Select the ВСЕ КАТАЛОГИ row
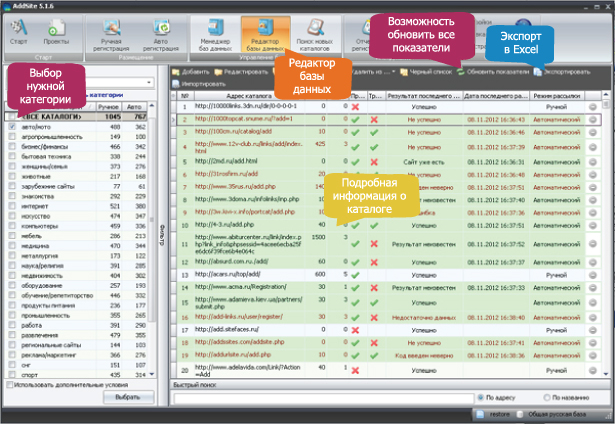The image size is (615, 425). pyautogui.click(x=76, y=116)
